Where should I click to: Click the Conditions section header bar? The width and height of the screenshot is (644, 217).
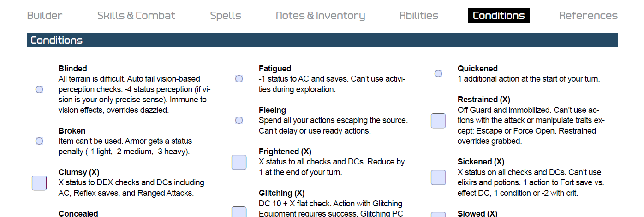[322, 41]
